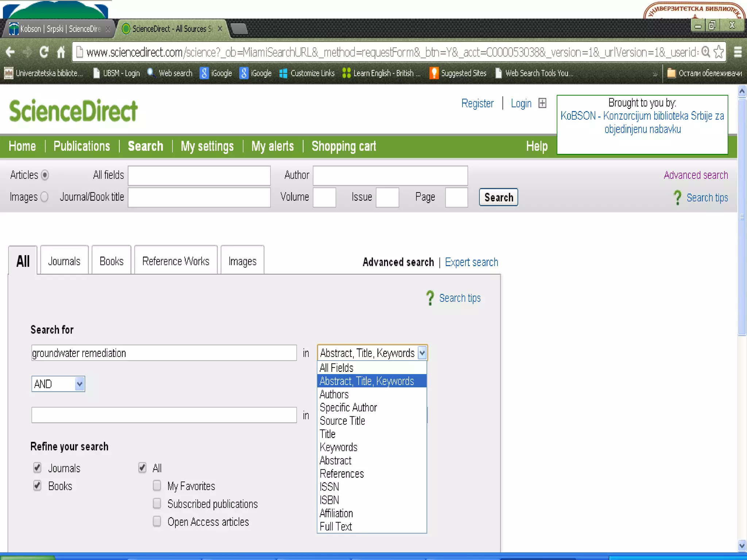747x560 pixels.
Task: Bookmark page with star icon
Action: click(x=719, y=52)
